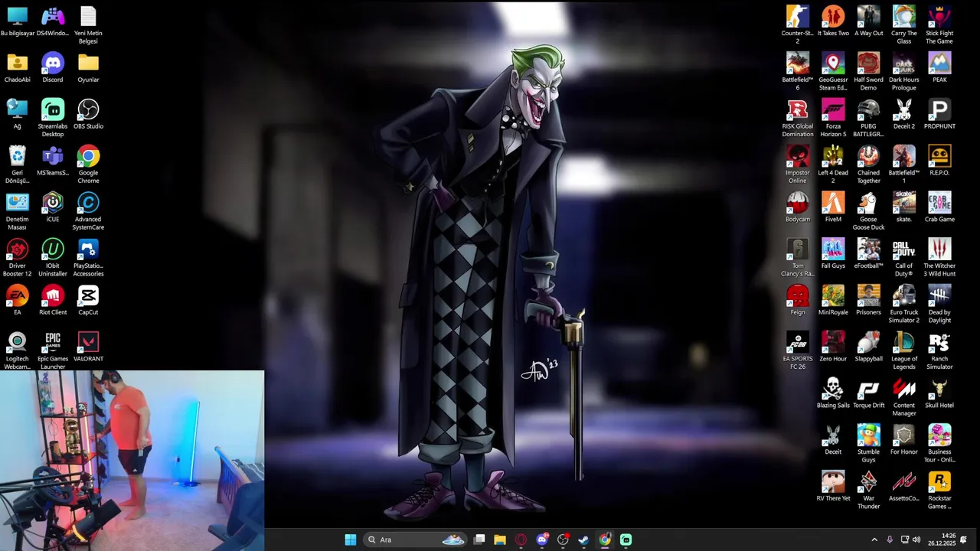Open the notification bell in tray
The image size is (980, 551).
964,540
